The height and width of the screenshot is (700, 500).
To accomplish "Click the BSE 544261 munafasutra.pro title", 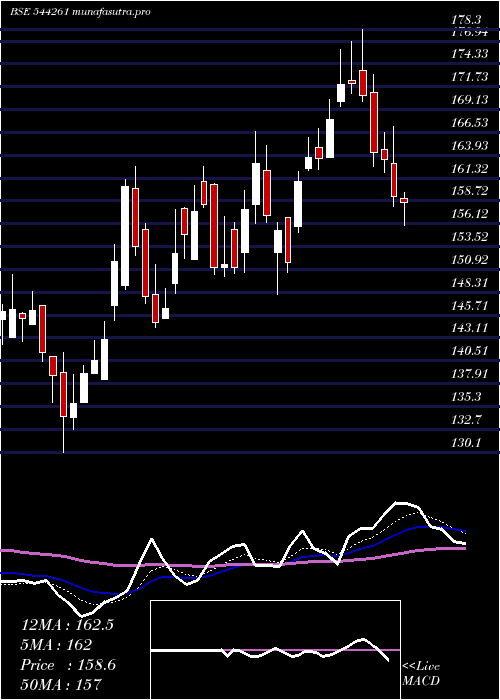I will click(x=80, y=12).
